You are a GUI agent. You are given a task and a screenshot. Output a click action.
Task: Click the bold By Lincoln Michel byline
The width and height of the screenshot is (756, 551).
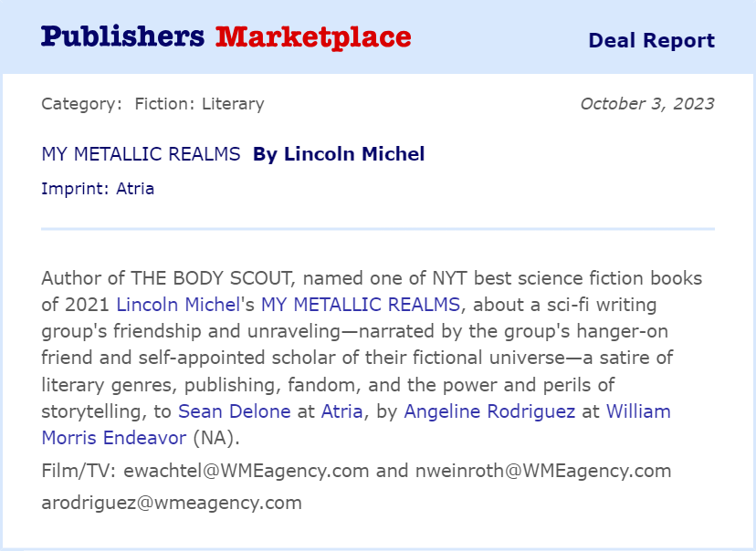(x=339, y=154)
